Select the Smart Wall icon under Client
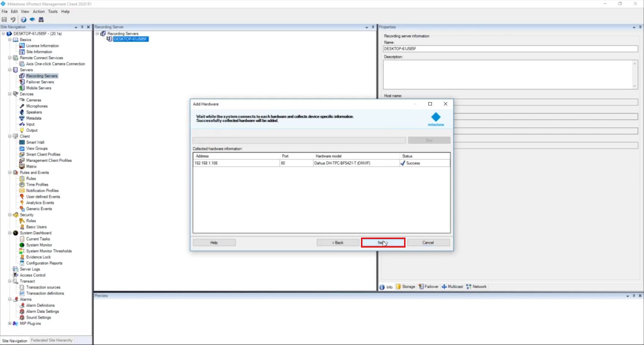This screenshot has height=345, width=644. tap(22, 142)
